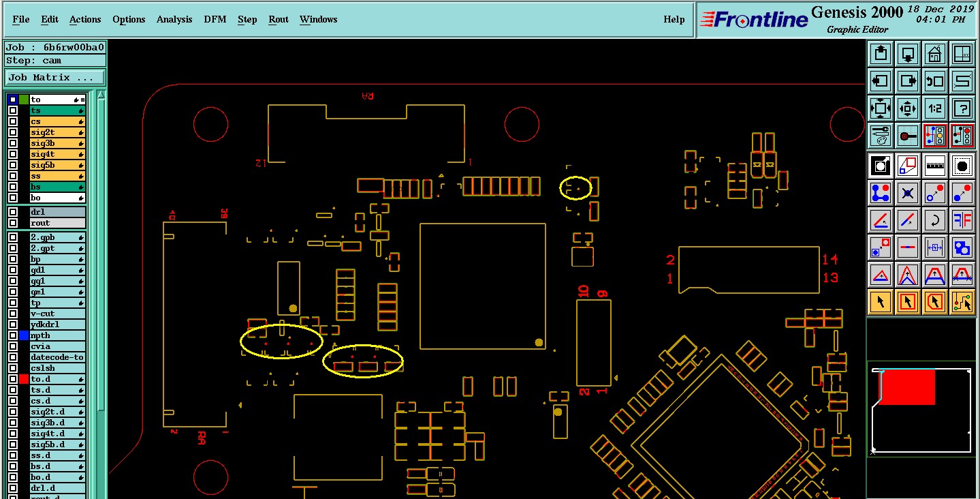980x499 pixels.
Task: Click the green color swatch beside layer to
Action: point(24,100)
